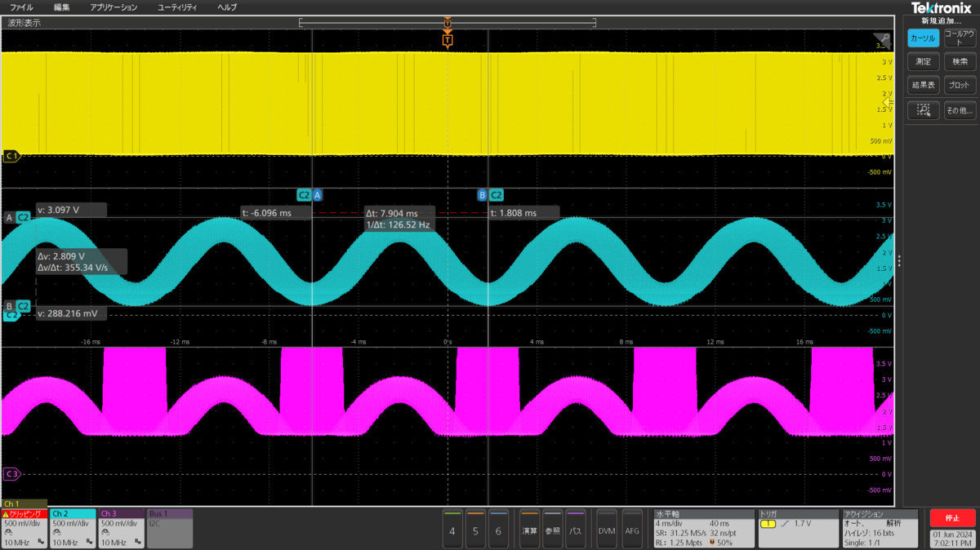Open the ファイル menu
The width and height of the screenshot is (980, 550).
click(21, 7)
